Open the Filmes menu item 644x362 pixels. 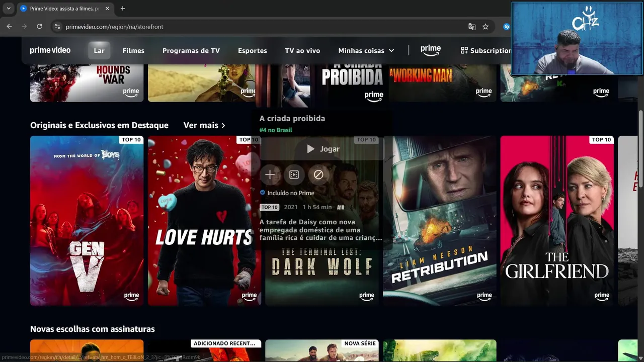[133, 50]
